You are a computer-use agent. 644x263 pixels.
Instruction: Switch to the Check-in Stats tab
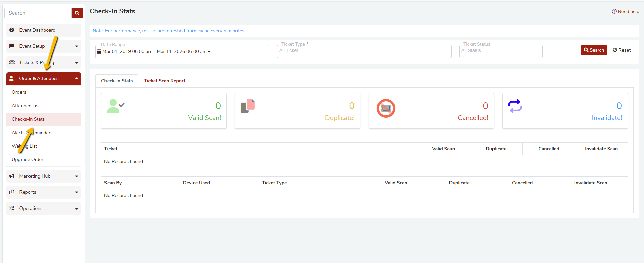coord(117,81)
